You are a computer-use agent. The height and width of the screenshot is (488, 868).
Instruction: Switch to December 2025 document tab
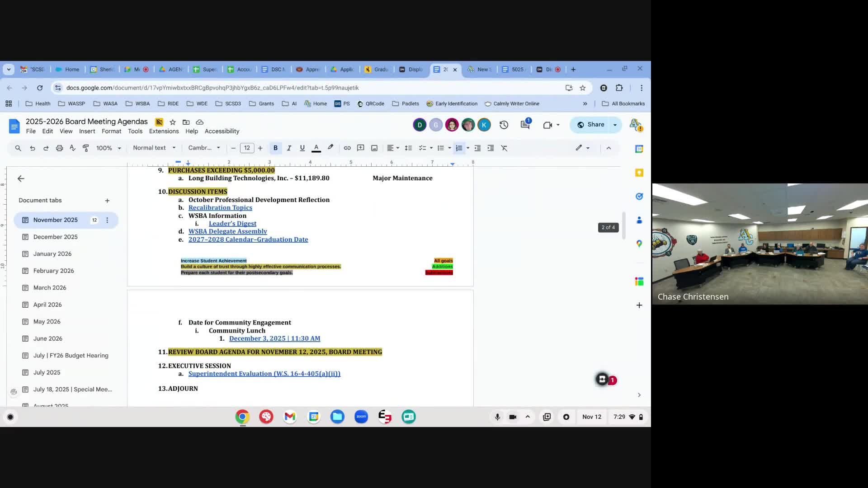[x=55, y=237]
